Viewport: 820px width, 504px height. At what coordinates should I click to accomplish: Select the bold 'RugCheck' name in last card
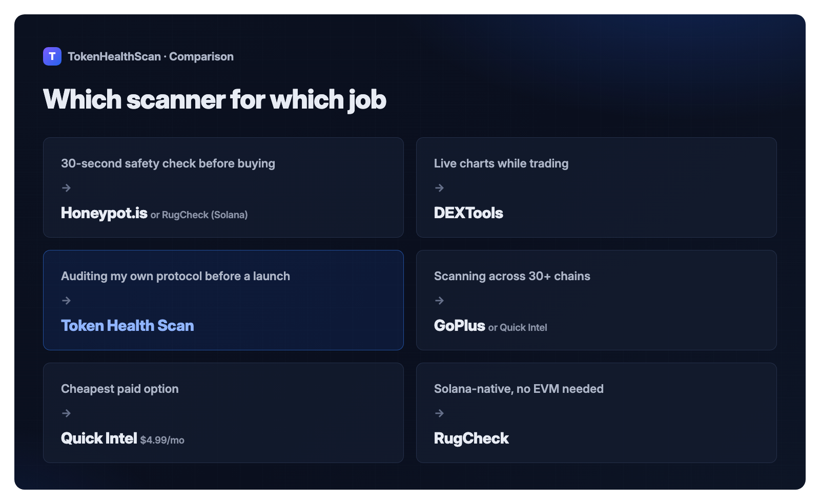click(471, 438)
